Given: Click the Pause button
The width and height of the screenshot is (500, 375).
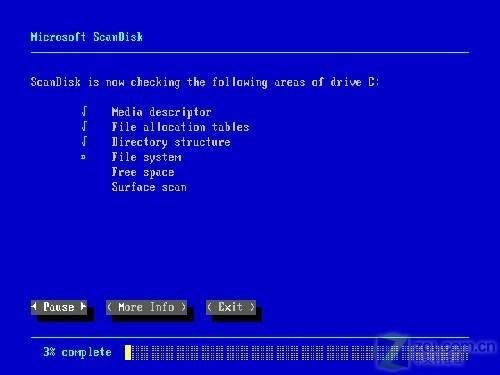Looking at the screenshot, I should coord(59,307).
